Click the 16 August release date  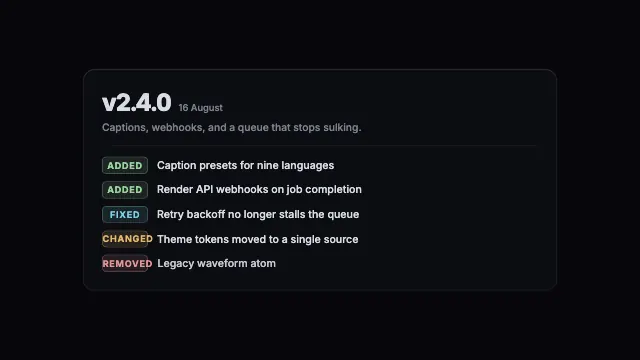click(200, 108)
